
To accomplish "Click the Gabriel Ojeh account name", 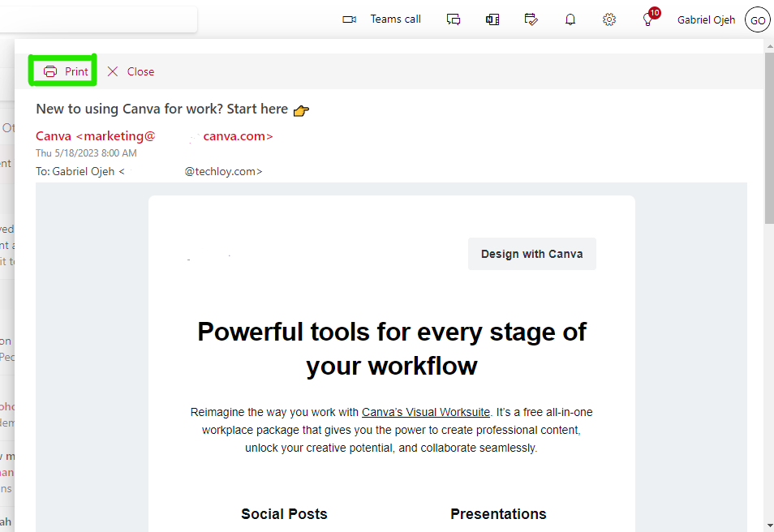I will (706, 19).
